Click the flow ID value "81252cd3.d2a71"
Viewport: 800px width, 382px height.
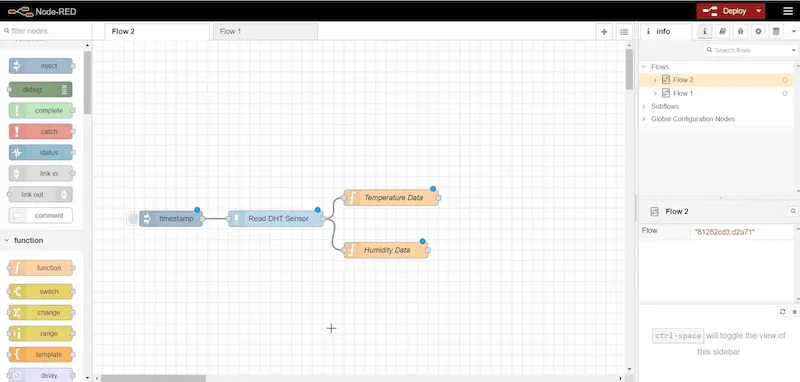tap(724, 232)
